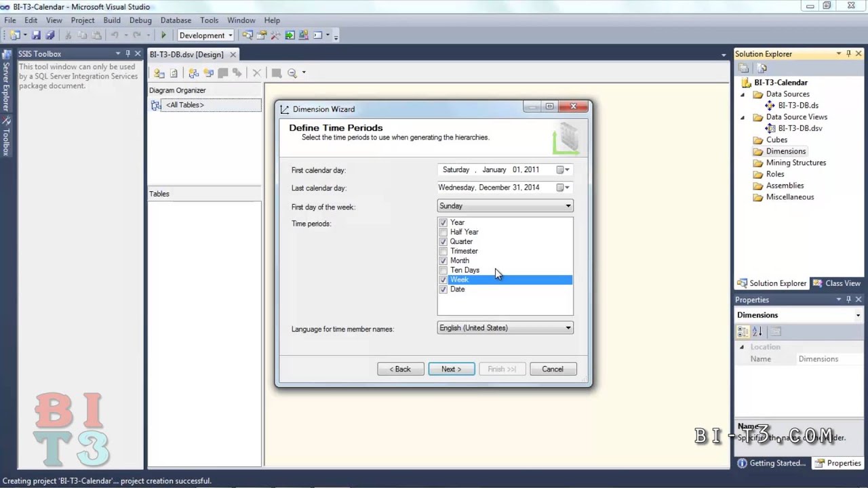Click the Properties icon in Solution Explorer toolbar

click(x=744, y=68)
